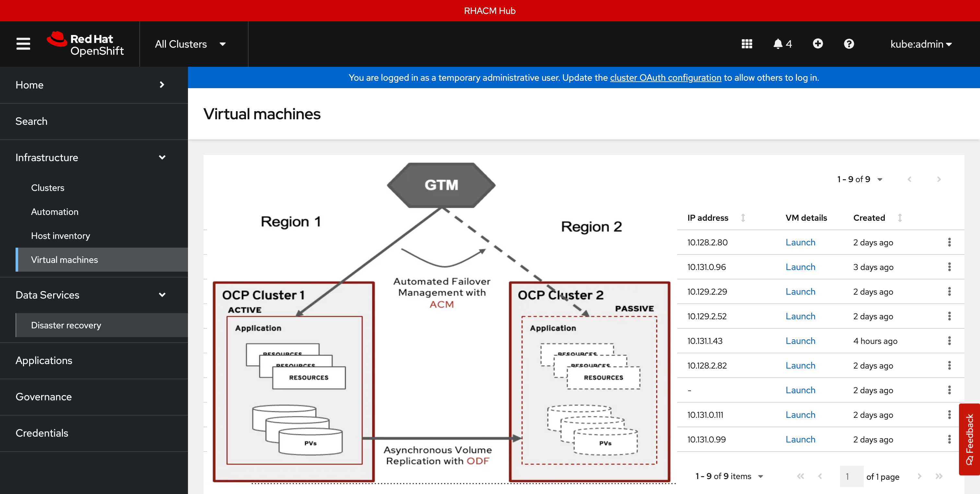Screen dimensions: 980x494
Task: Open help using the question mark icon
Action: [849, 44]
